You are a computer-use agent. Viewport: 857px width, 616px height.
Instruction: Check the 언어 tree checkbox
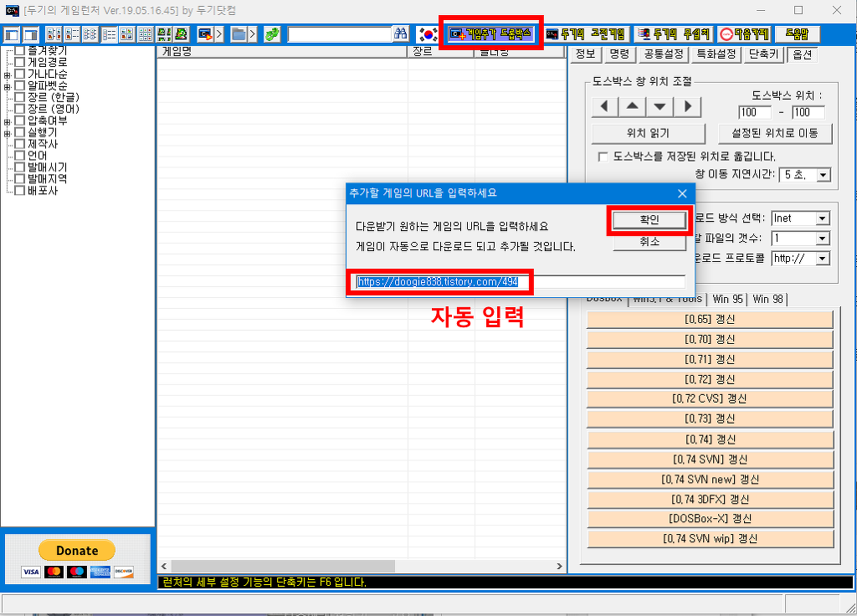(20, 156)
